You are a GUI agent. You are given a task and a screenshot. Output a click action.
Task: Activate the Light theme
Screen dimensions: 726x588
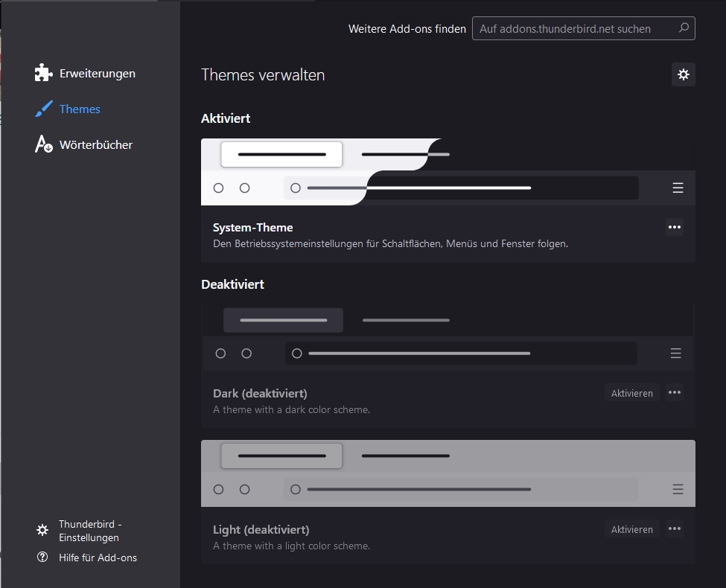point(631,529)
